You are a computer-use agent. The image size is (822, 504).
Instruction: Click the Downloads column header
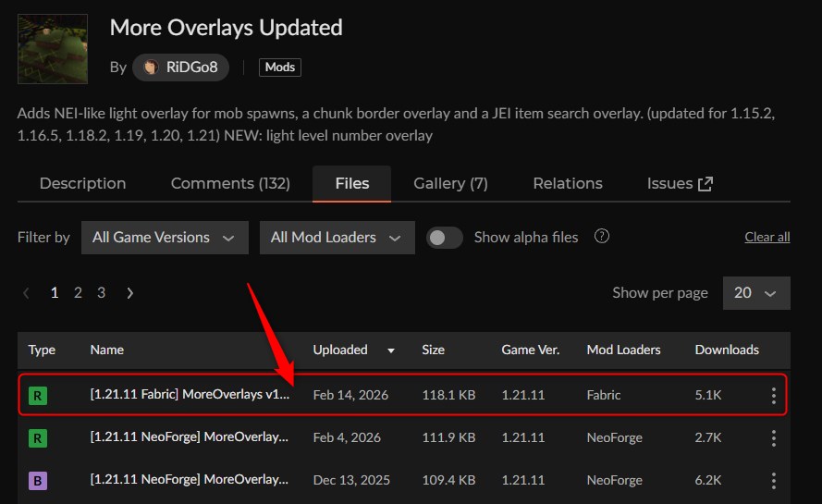(727, 350)
